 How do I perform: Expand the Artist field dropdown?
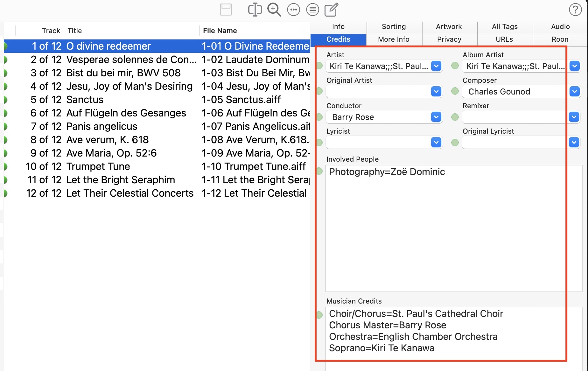tap(436, 66)
